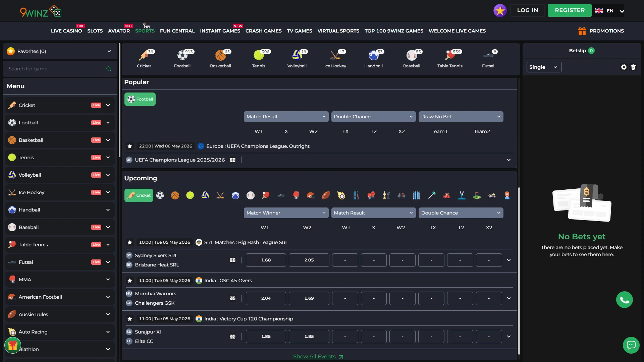Open the EN language selector
The image size is (644, 362).
[609, 11]
